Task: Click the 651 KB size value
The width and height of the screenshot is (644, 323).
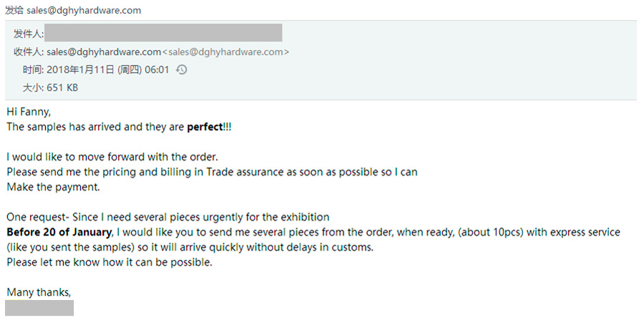Action: [62, 87]
